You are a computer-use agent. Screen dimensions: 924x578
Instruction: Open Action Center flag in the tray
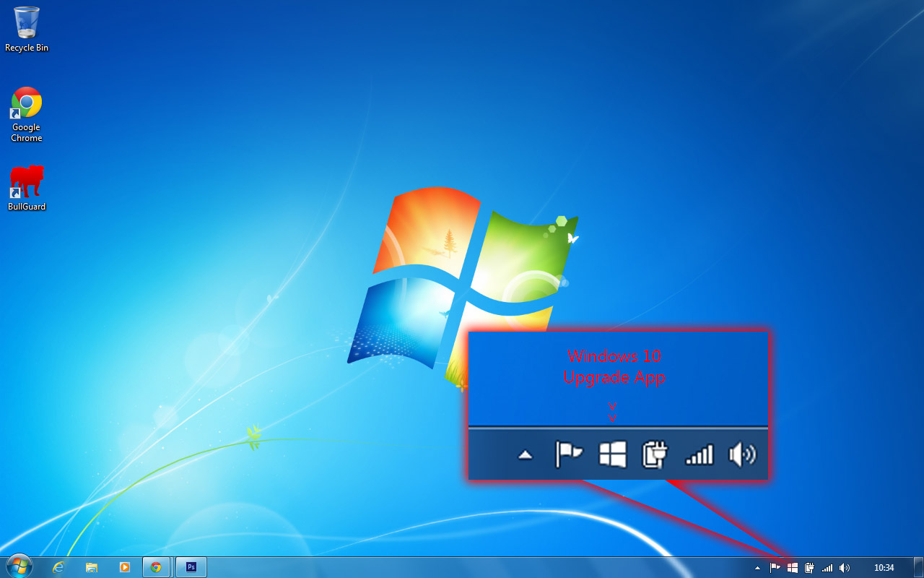(775, 568)
